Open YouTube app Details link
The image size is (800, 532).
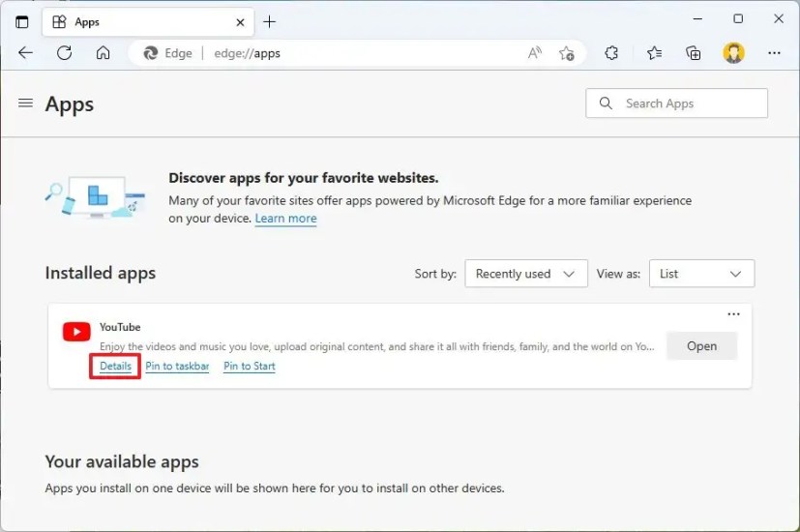[115, 367]
